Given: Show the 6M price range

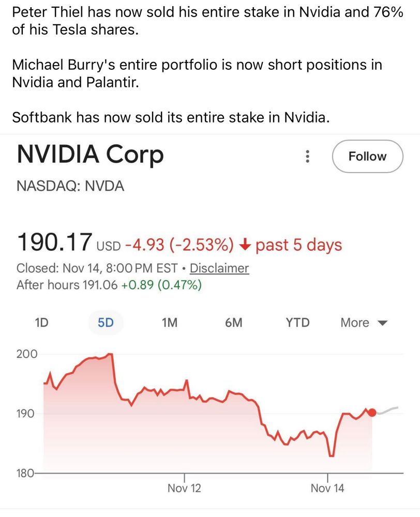Looking at the screenshot, I should 233,323.
